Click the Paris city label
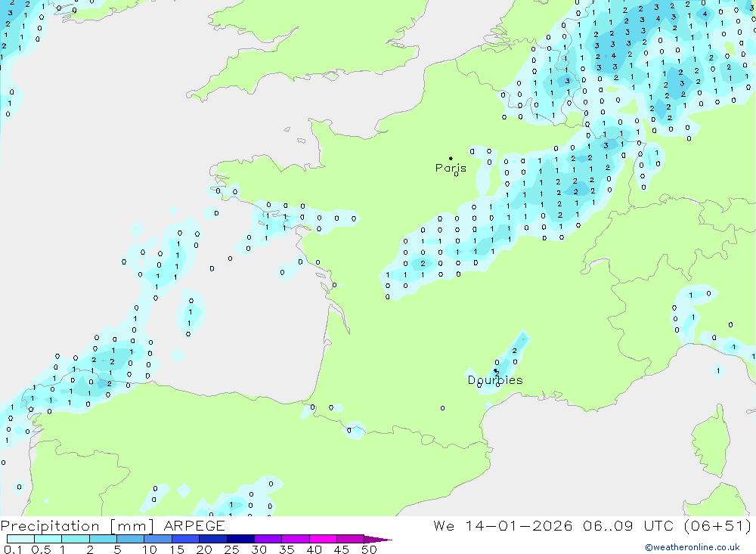Screen dimensions: 756x554 tap(451, 169)
